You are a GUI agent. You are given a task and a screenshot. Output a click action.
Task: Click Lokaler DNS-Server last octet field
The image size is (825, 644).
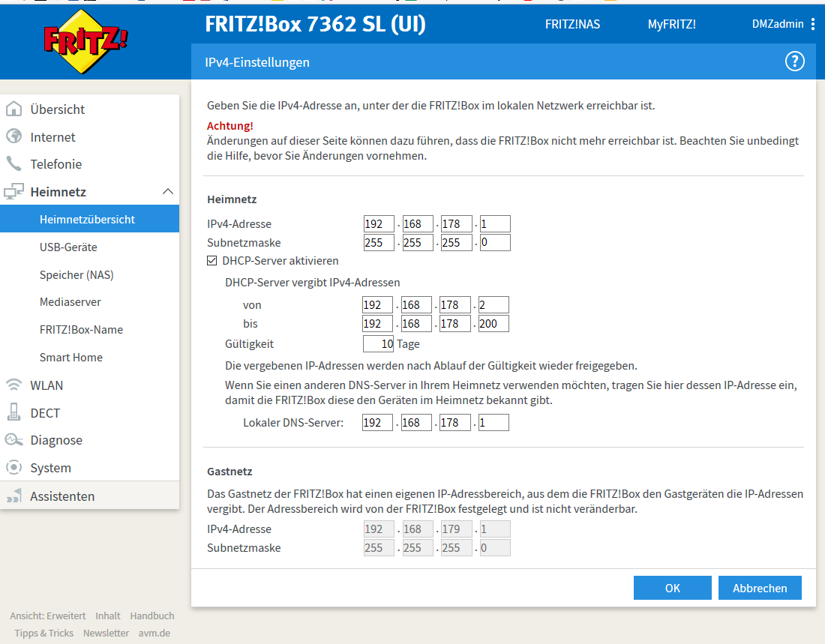tap(493, 423)
